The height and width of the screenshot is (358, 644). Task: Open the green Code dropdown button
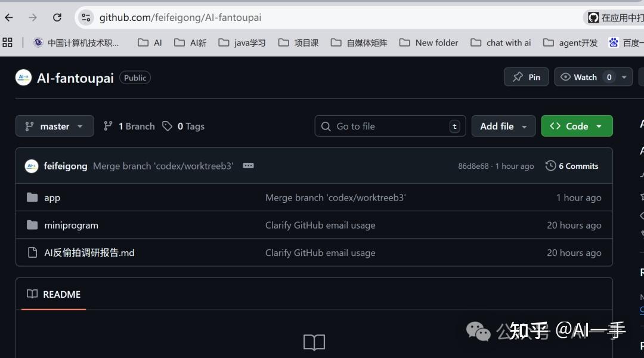point(577,126)
